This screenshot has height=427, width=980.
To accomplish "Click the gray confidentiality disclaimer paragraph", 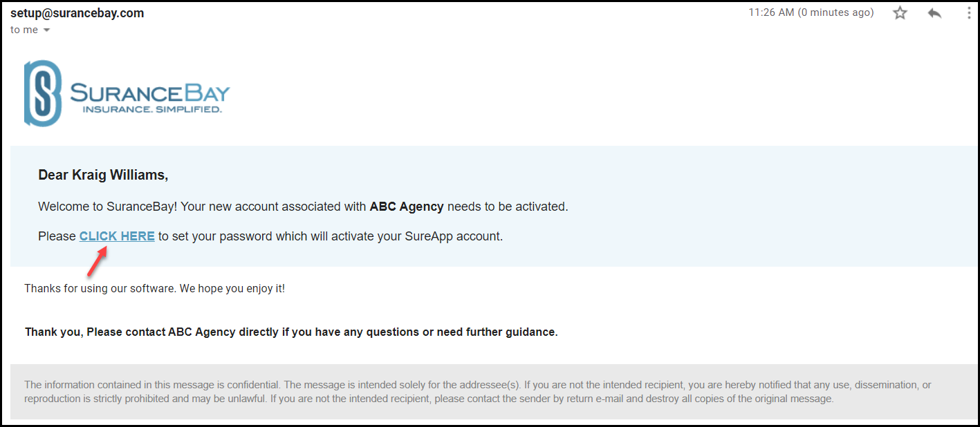I will (x=478, y=392).
